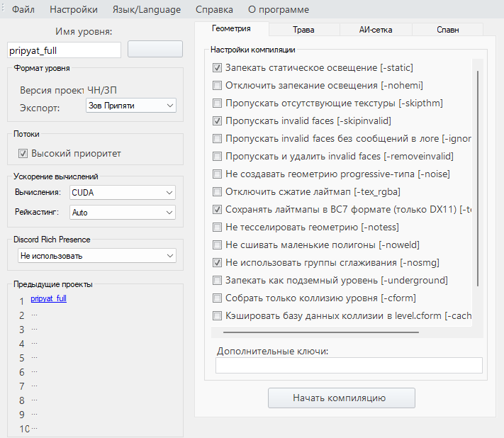Click the blank button next to level name
504x438 pixels.
(x=155, y=49)
